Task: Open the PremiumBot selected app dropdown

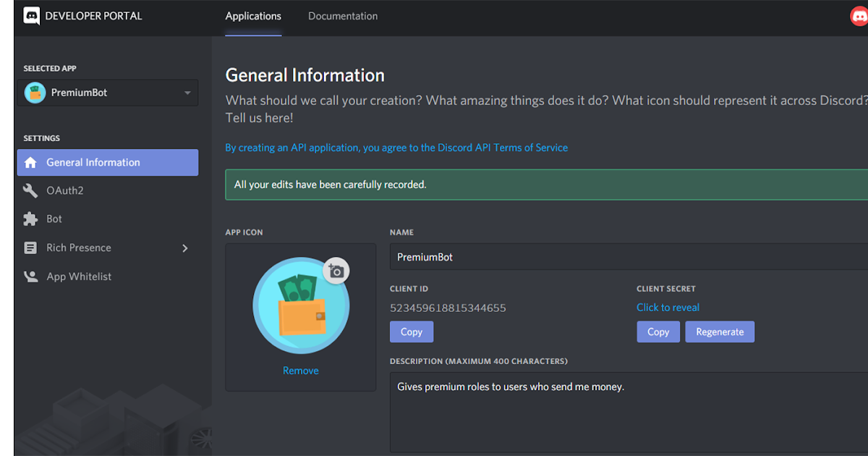Action: click(x=108, y=93)
